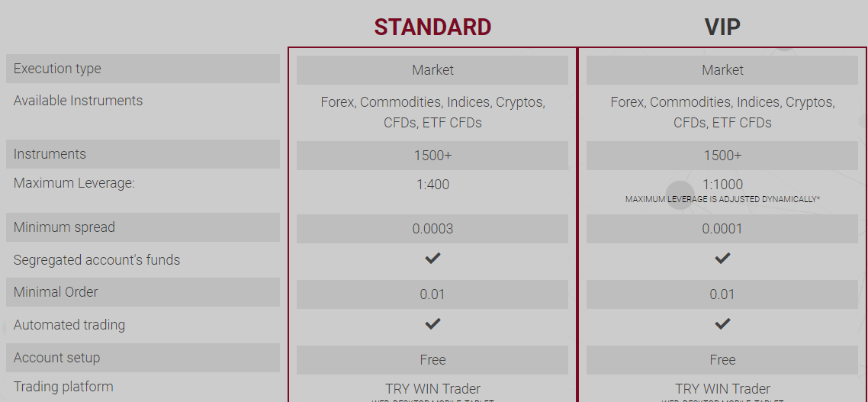Viewport: 868px width, 402px height.
Task: Click the Standard segregated funds checkmark
Action: (432, 258)
